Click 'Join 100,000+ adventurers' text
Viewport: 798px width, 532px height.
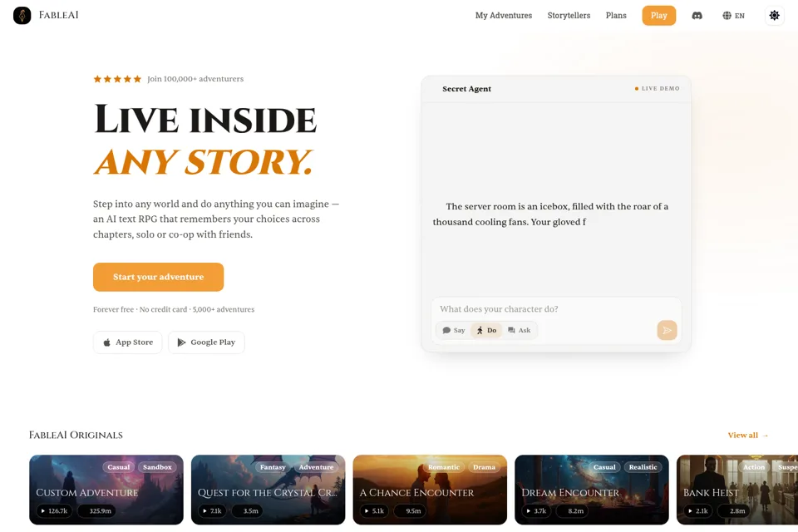pos(195,79)
